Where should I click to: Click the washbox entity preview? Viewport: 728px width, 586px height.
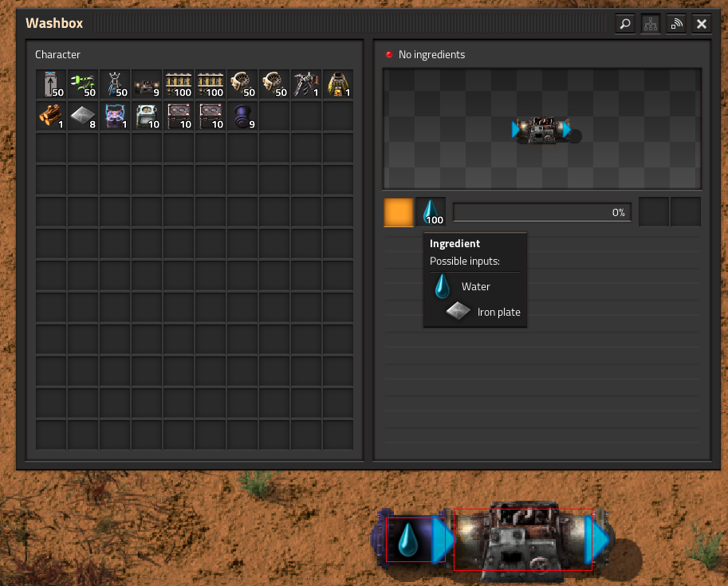541,130
